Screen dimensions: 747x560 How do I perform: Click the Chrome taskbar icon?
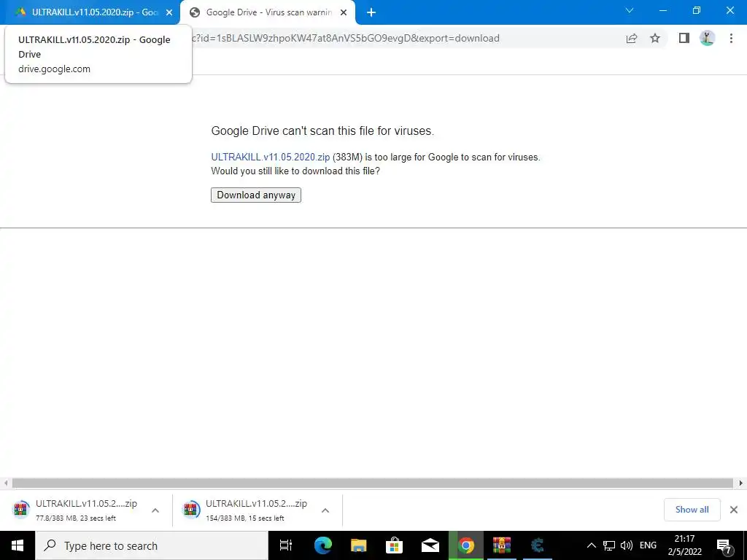click(x=466, y=545)
